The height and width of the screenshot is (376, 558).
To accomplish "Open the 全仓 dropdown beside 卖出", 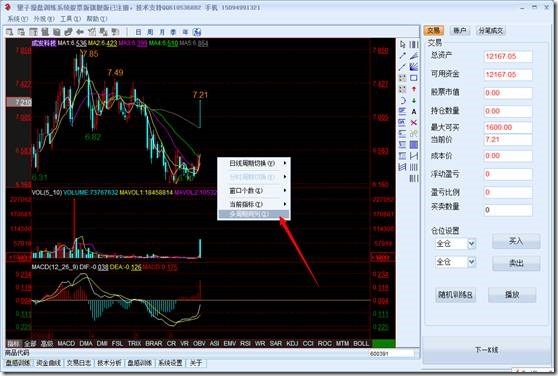I will click(471, 262).
